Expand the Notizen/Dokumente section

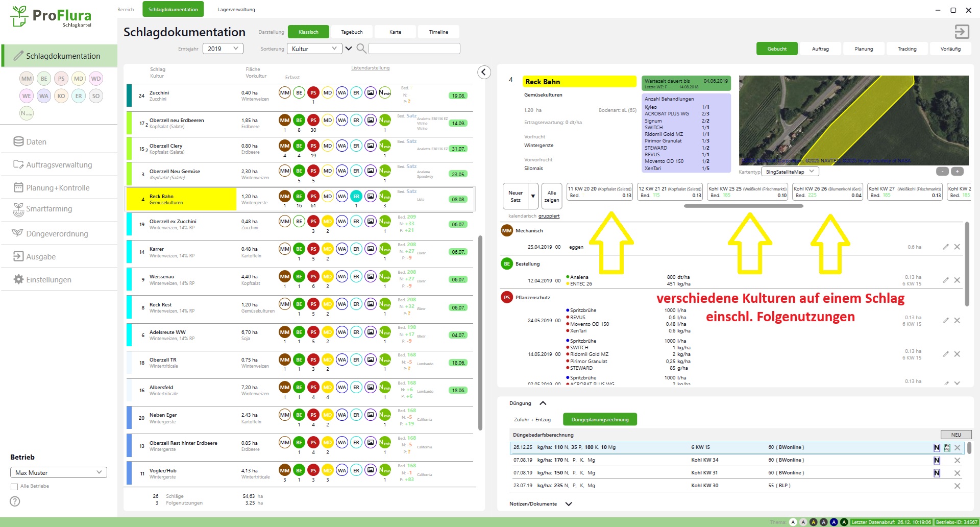coord(569,504)
